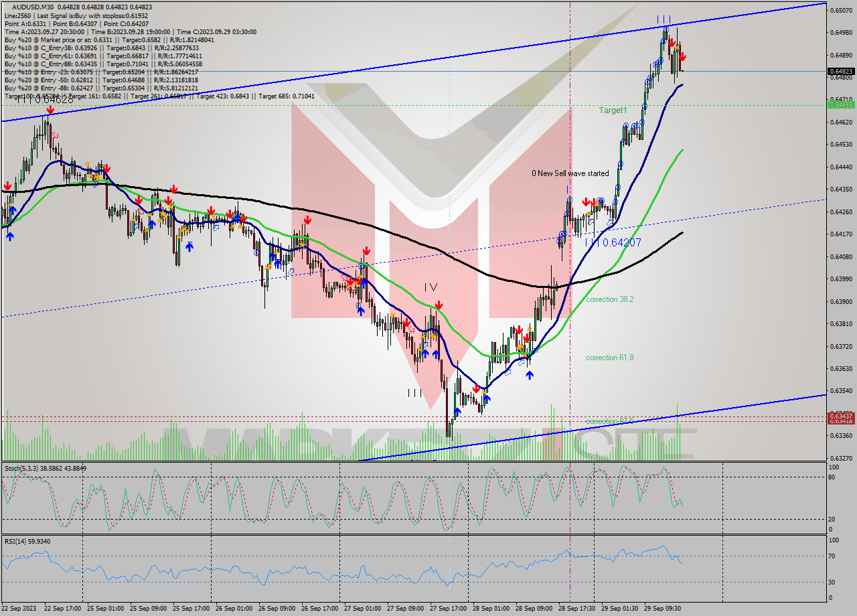Click the '26 Sep 17:00' time label
This screenshot has height=616, width=857.
tap(319, 608)
